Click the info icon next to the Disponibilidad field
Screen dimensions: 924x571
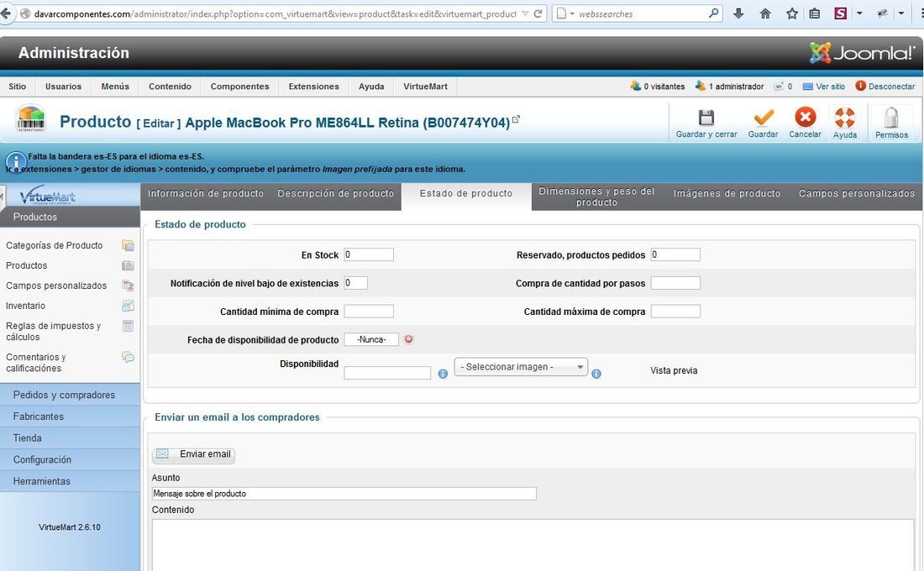click(x=444, y=374)
